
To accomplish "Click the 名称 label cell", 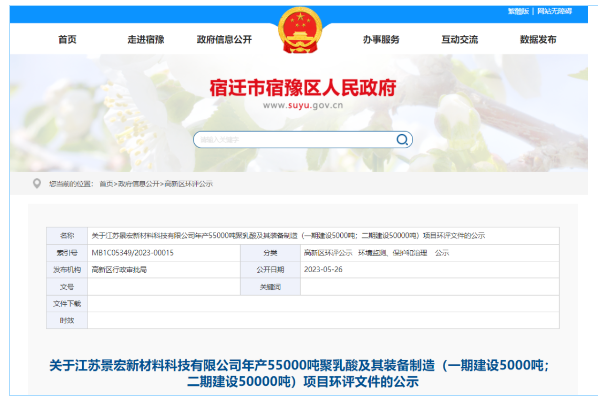I will [67, 236].
